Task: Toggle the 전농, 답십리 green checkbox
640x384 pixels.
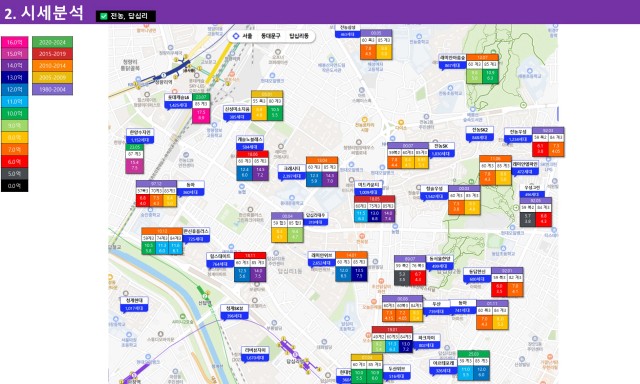Action: click(x=104, y=16)
